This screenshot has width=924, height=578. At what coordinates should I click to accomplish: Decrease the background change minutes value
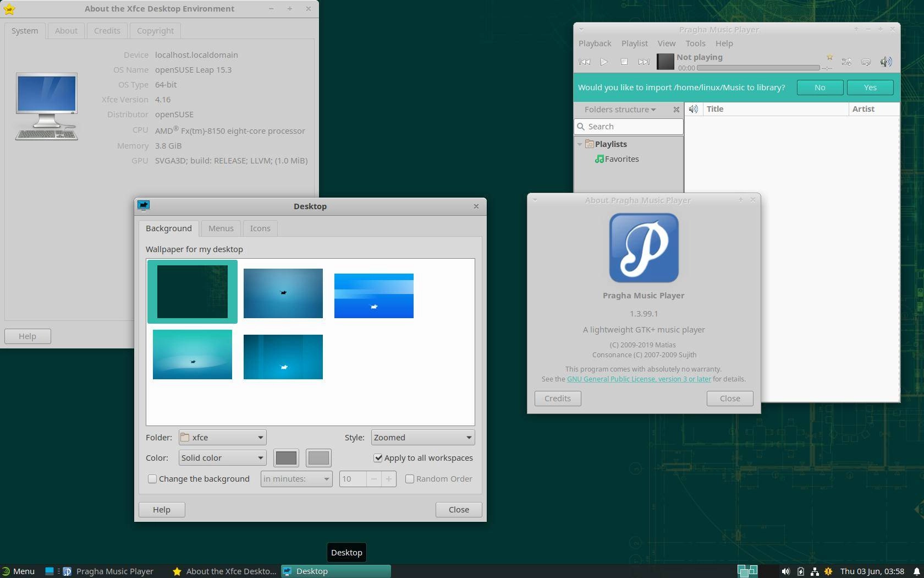pos(374,479)
